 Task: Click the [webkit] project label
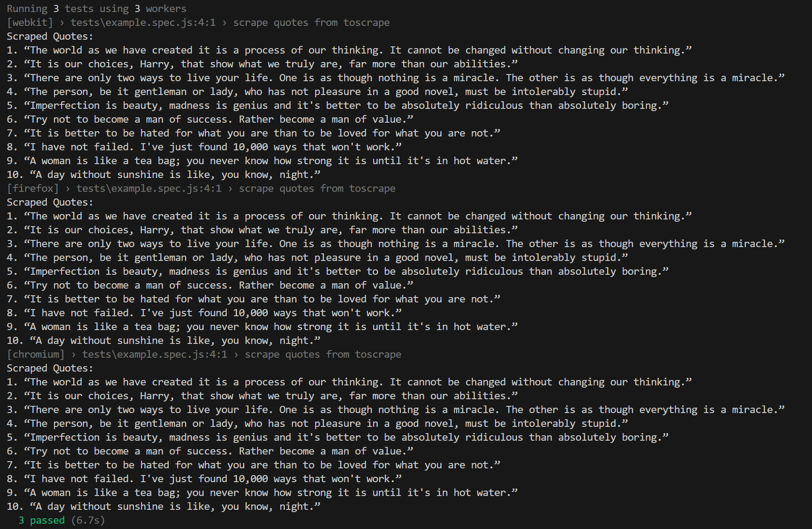(x=30, y=23)
